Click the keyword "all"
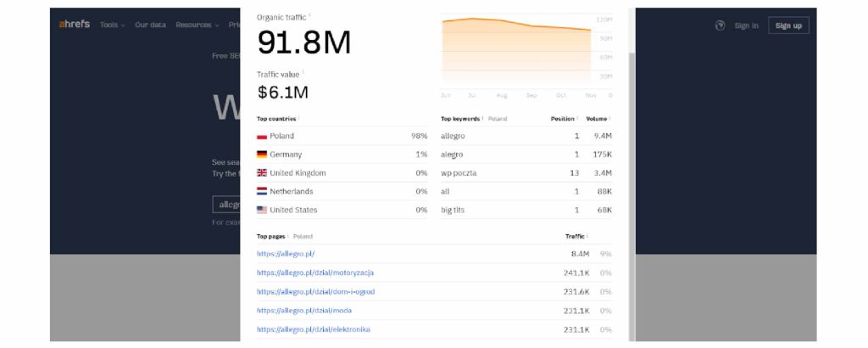Image resolution: width=868 pixels, height=348 pixels. (x=445, y=191)
